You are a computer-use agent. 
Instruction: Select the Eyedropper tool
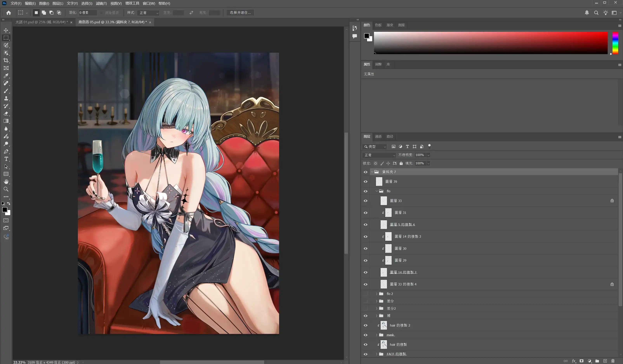pyautogui.click(x=6, y=76)
